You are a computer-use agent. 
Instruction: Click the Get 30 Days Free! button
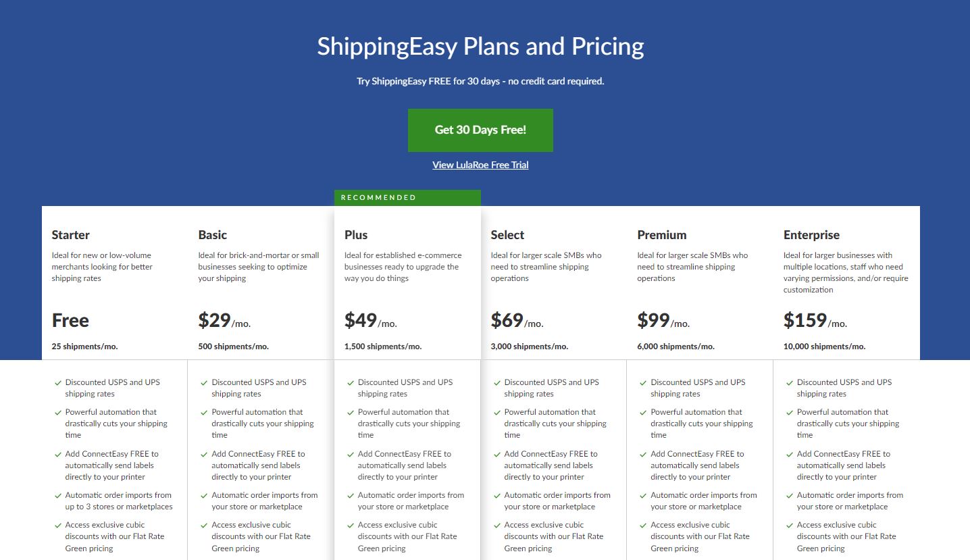tap(480, 130)
